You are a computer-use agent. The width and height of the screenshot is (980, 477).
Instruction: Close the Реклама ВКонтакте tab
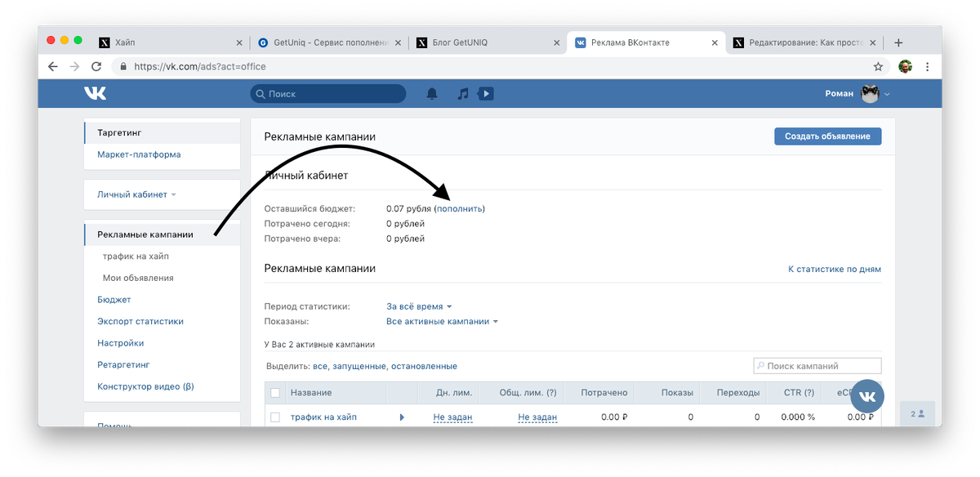tap(715, 42)
